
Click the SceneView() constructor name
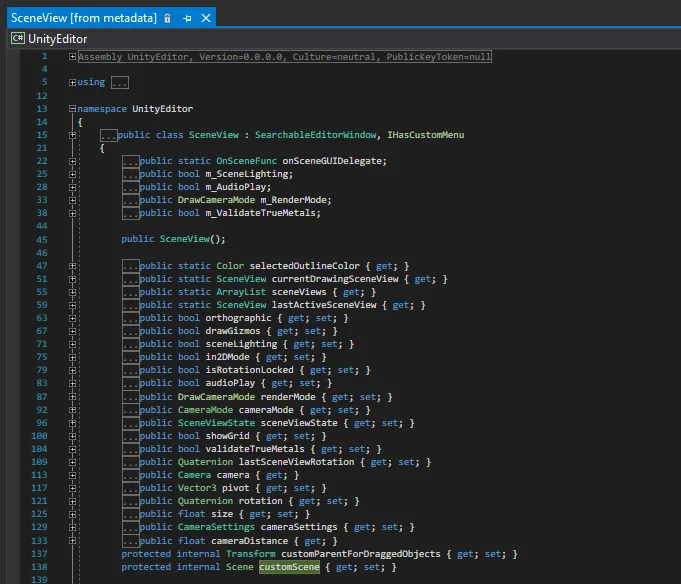[185, 239]
